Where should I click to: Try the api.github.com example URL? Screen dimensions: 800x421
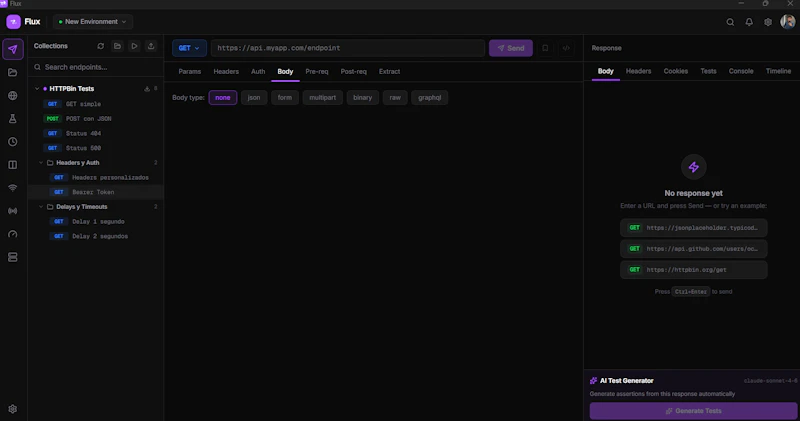(x=693, y=249)
